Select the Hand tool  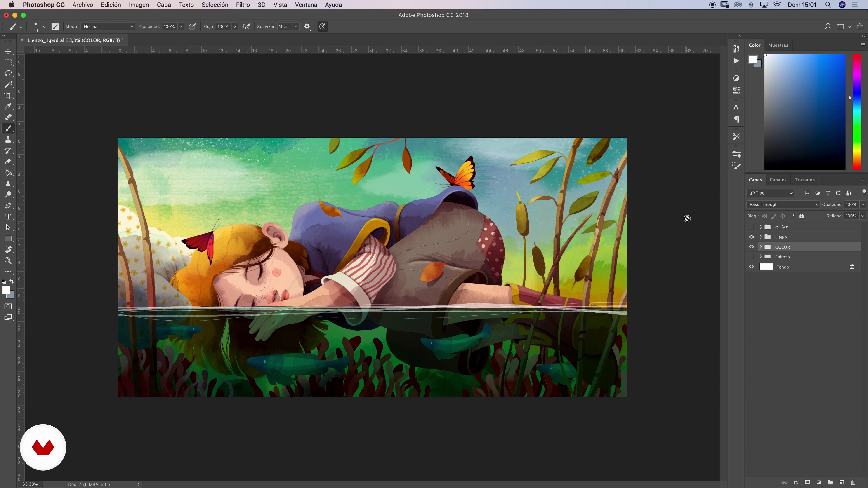click(8, 250)
